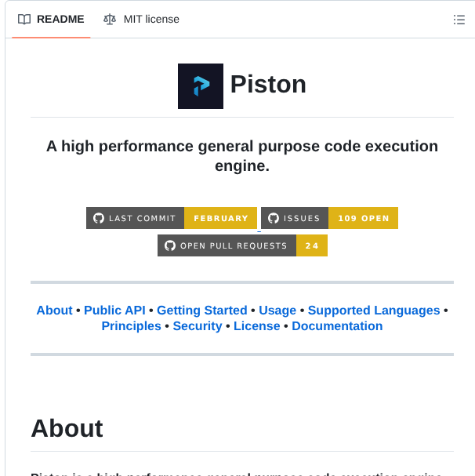
Task: Visit the Supported Languages link
Action: pos(374,311)
